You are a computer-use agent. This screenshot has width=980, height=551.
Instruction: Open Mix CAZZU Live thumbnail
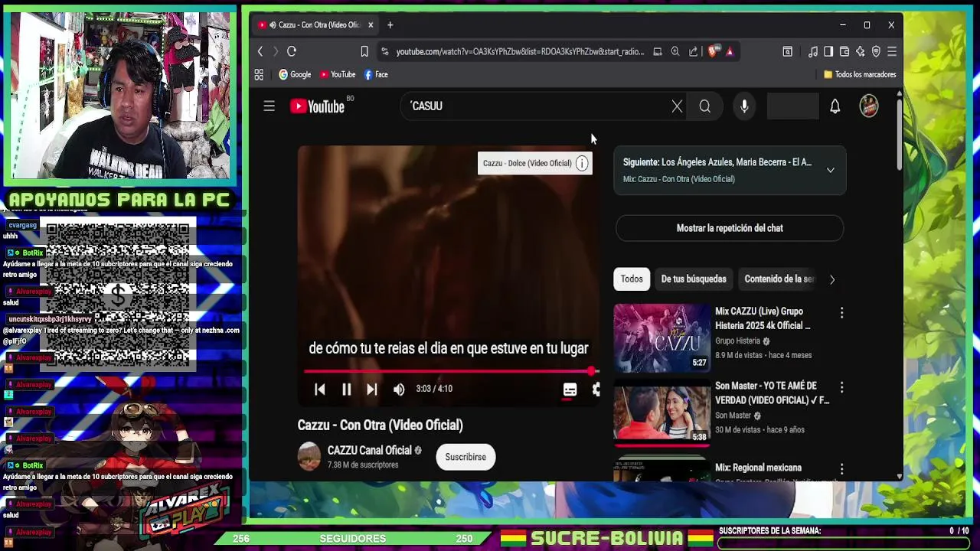click(662, 338)
